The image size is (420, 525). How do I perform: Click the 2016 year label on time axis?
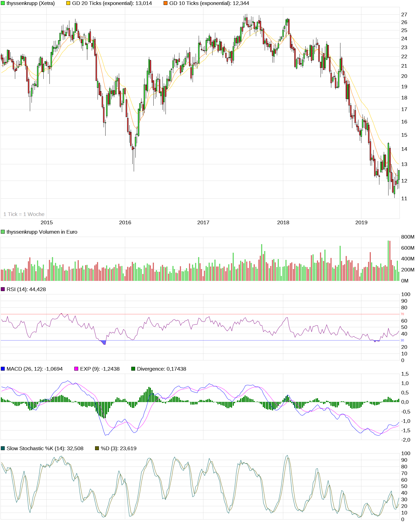tap(125, 223)
